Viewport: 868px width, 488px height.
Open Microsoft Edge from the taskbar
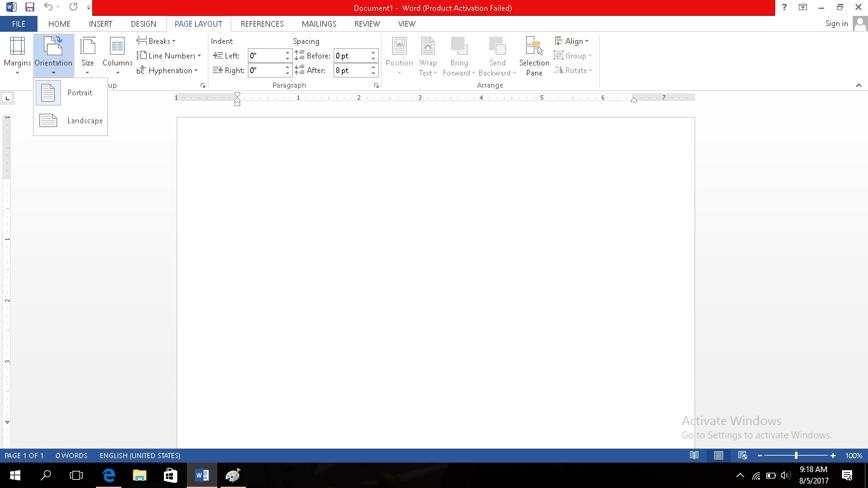click(x=109, y=475)
